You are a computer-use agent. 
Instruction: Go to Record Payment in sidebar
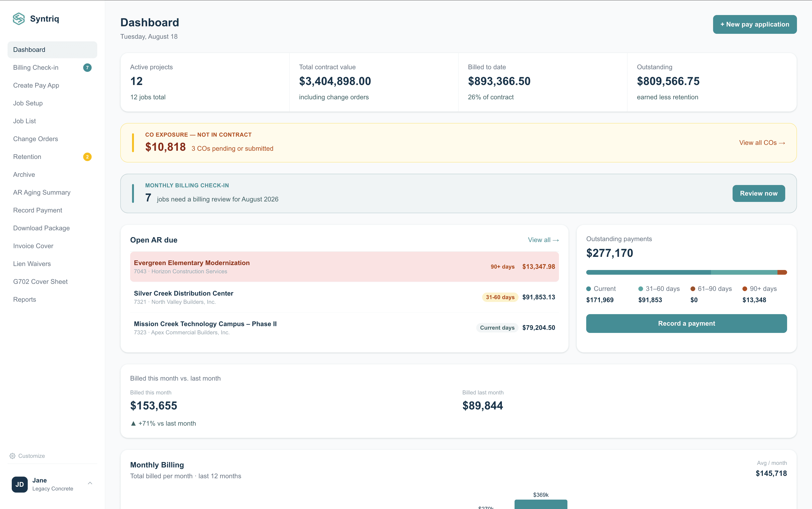click(x=52, y=210)
